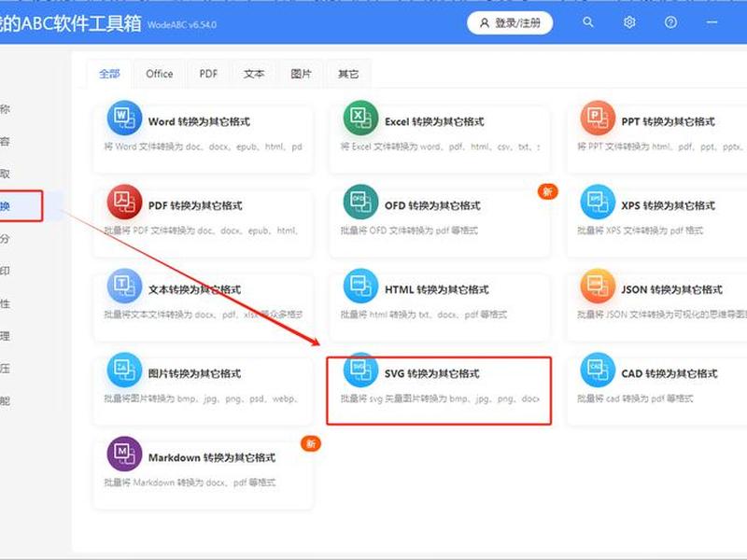Switch to the 文本 tab
Viewport: 747px width, 560px height.
point(254,74)
